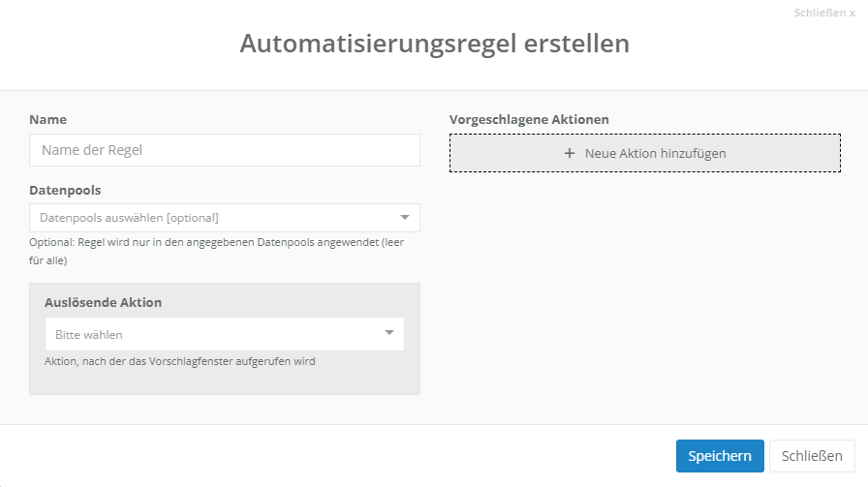Image resolution: width=868 pixels, height=487 pixels.
Task: Open the 'Bitte wählen' trigger action selector
Action: [213, 334]
